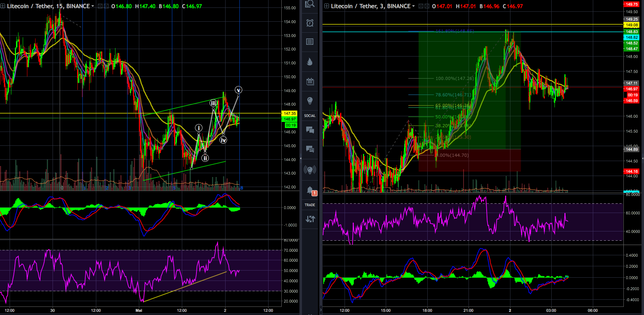The width and height of the screenshot is (644, 315).
Task: Expand left chart legend plus icon
Action: [2, 6]
